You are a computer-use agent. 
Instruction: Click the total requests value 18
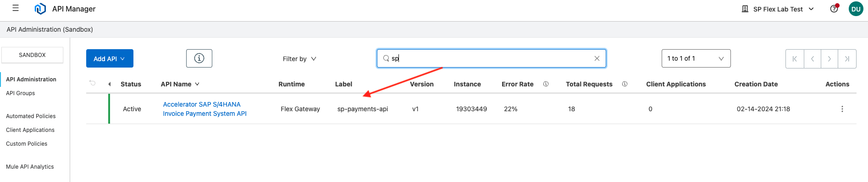(571, 109)
